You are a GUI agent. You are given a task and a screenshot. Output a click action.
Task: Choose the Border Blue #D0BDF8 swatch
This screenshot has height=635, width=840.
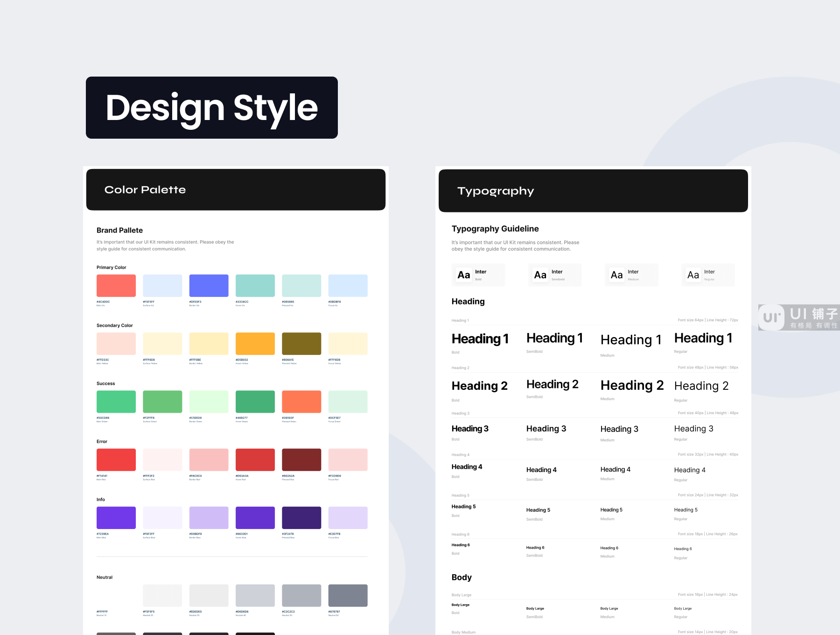(209, 518)
